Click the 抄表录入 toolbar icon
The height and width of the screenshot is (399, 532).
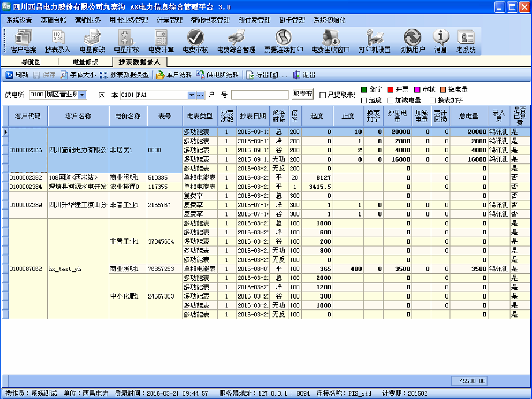point(58,40)
